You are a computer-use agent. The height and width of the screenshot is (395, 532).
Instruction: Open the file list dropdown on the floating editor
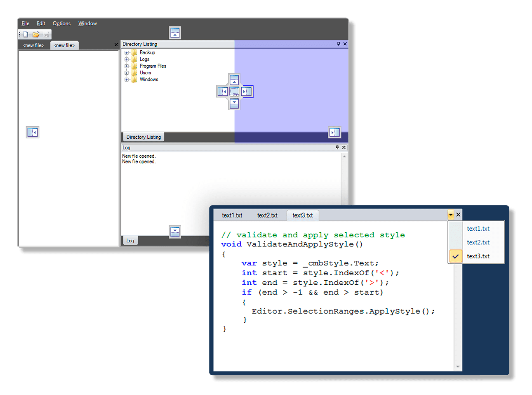coord(451,214)
